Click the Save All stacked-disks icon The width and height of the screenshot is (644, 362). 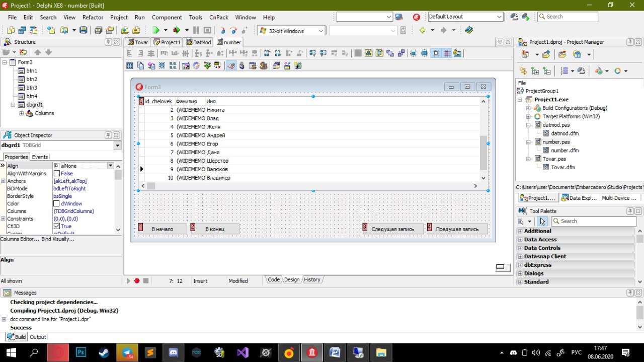[98, 30]
